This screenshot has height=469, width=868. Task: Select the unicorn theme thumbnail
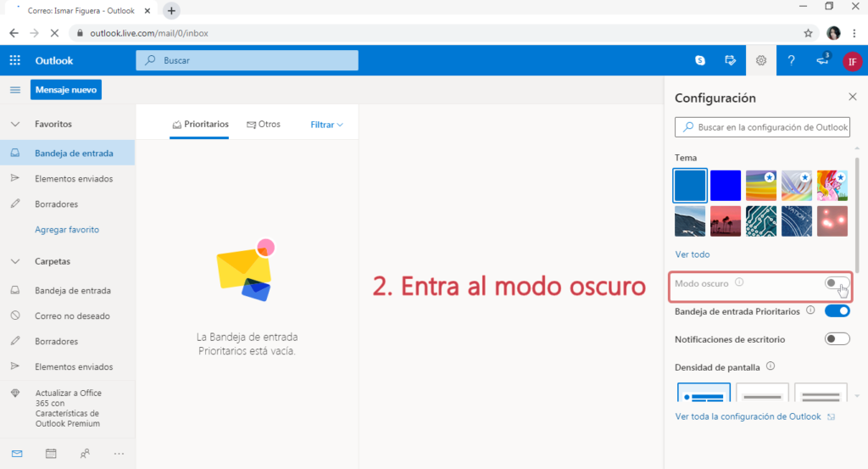pos(832,186)
